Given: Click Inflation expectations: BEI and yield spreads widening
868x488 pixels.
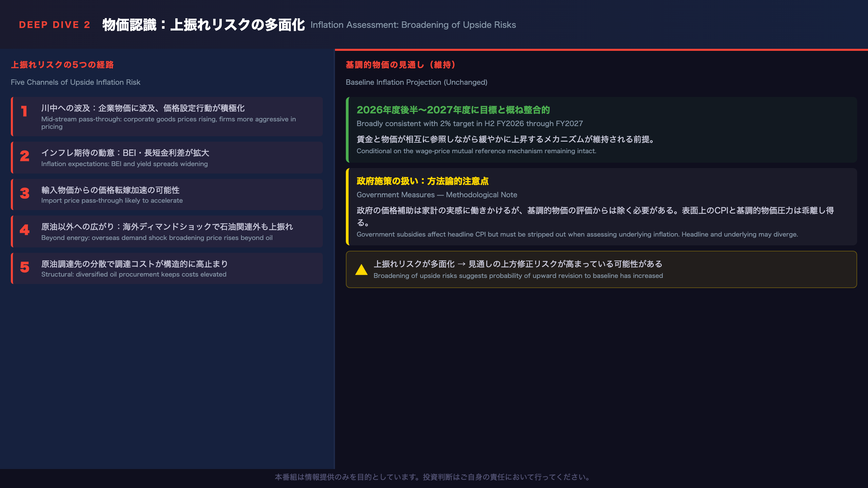Looking at the screenshot, I should (x=124, y=164).
